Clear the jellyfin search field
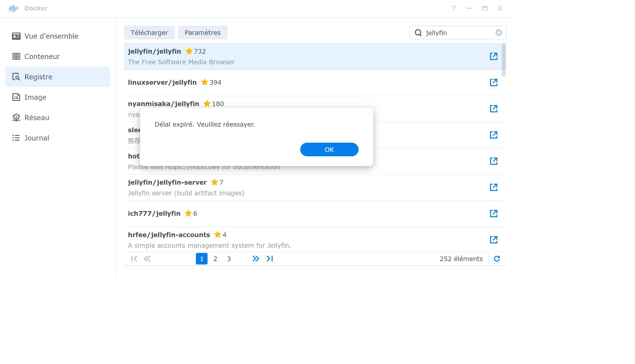 point(499,32)
